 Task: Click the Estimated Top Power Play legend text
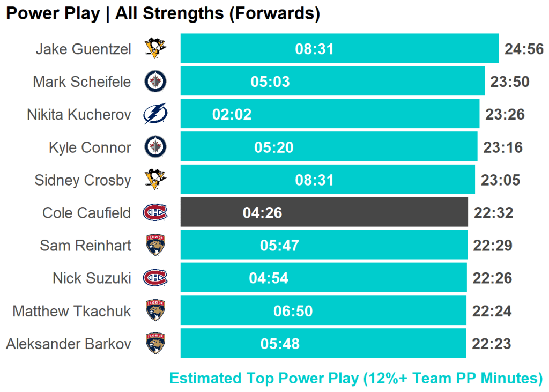(356, 378)
